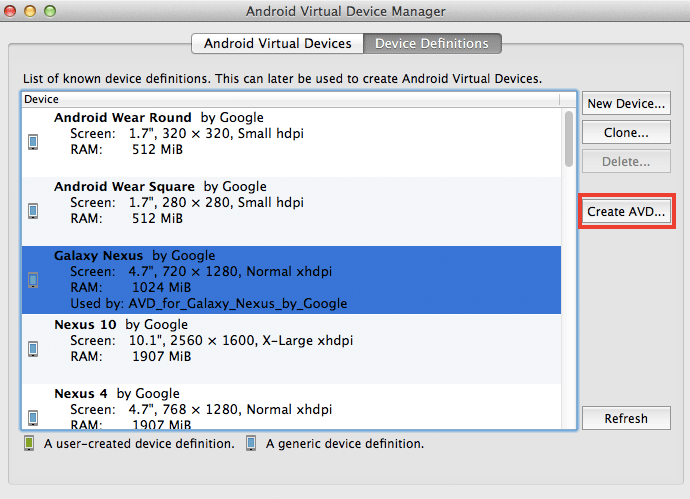
Task: Click Android Wear Square RAM 512 MiB line
Action: coord(126,219)
